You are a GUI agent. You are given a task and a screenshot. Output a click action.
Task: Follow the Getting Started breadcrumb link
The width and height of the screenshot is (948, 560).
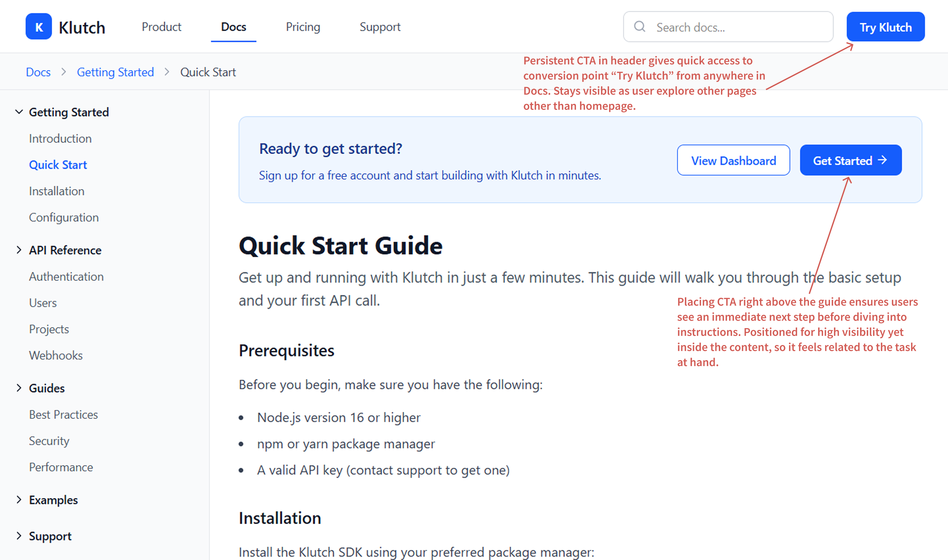[x=115, y=72]
